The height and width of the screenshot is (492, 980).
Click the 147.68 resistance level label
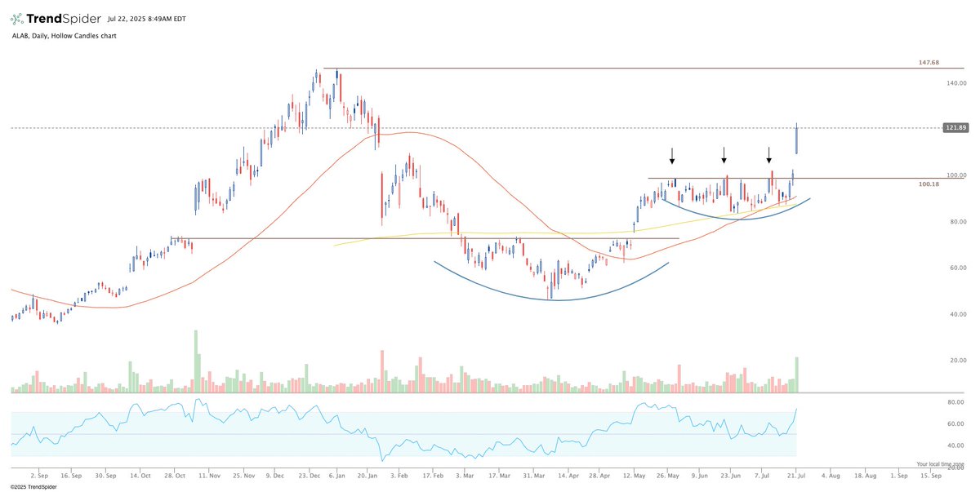click(x=929, y=62)
